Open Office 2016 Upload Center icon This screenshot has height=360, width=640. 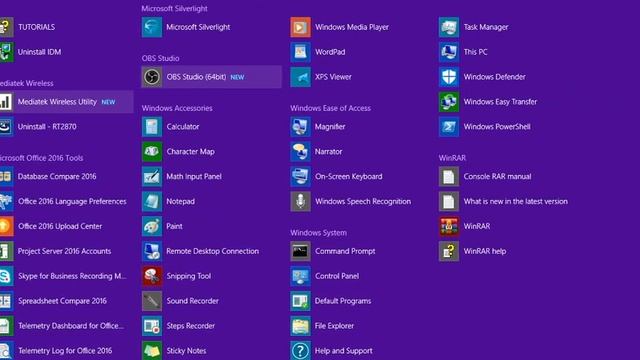click(7, 226)
